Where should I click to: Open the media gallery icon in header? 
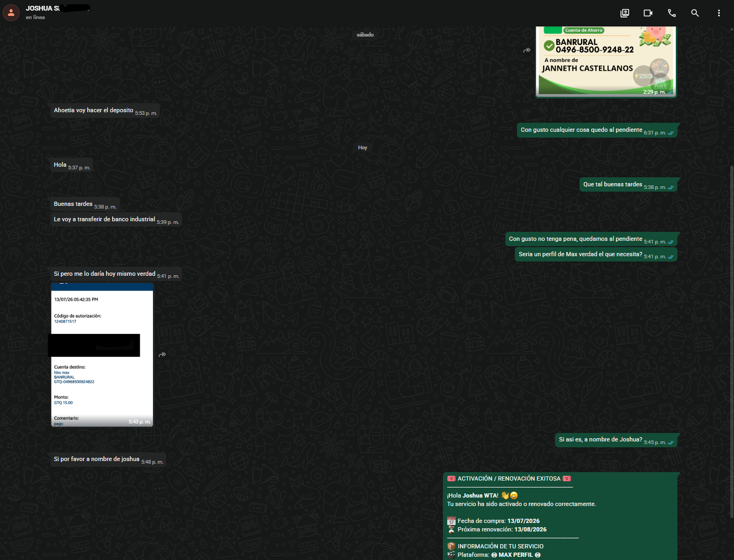(624, 13)
